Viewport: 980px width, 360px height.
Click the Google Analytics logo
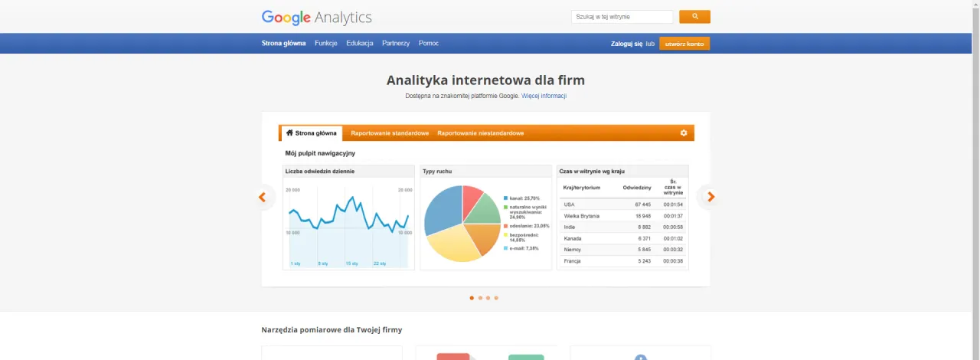pyautogui.click(x=316, y=18)
